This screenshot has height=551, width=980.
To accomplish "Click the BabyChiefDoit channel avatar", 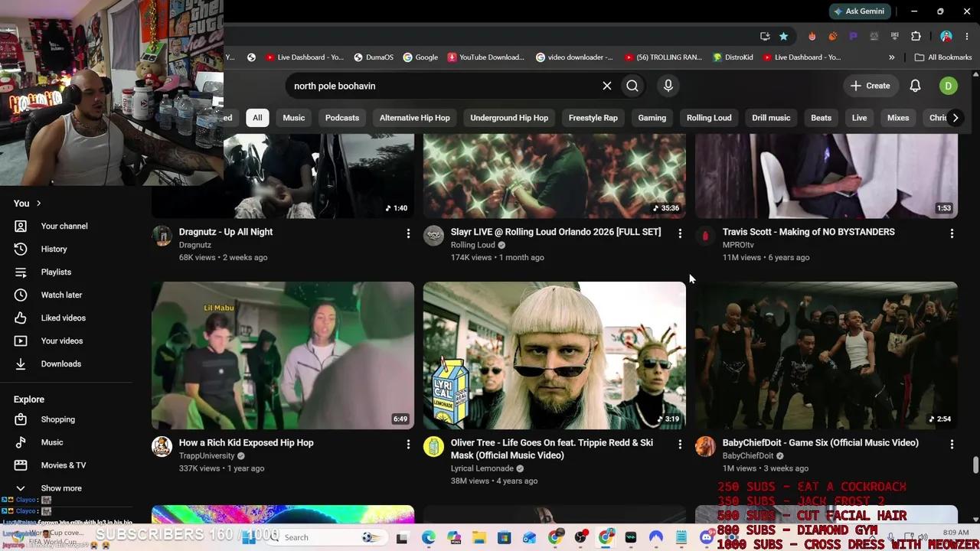I will tap(705, 446).
